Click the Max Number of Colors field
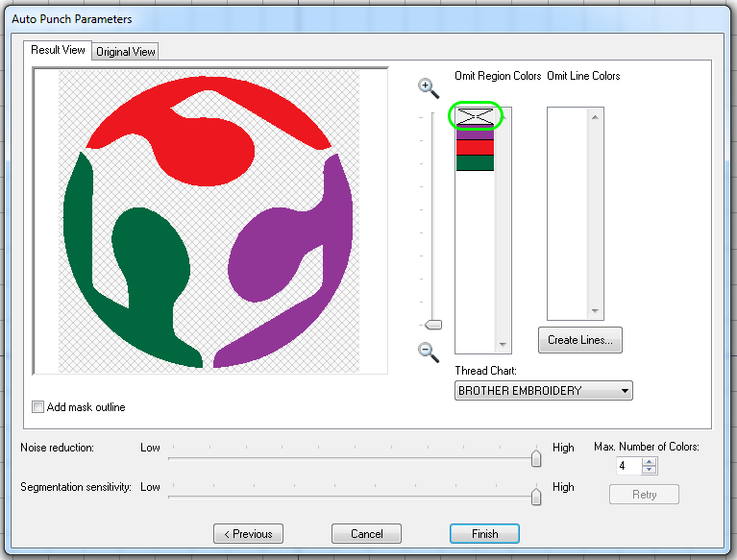737x560 pixels. (628, 466)
